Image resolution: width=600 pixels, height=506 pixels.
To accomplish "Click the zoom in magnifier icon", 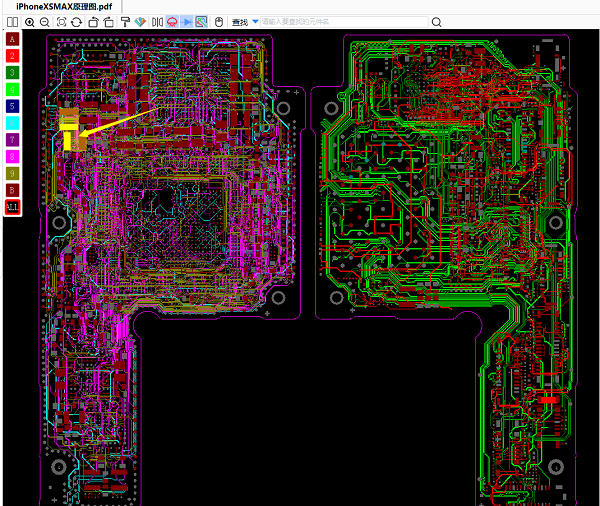I will tap(29, 21).
